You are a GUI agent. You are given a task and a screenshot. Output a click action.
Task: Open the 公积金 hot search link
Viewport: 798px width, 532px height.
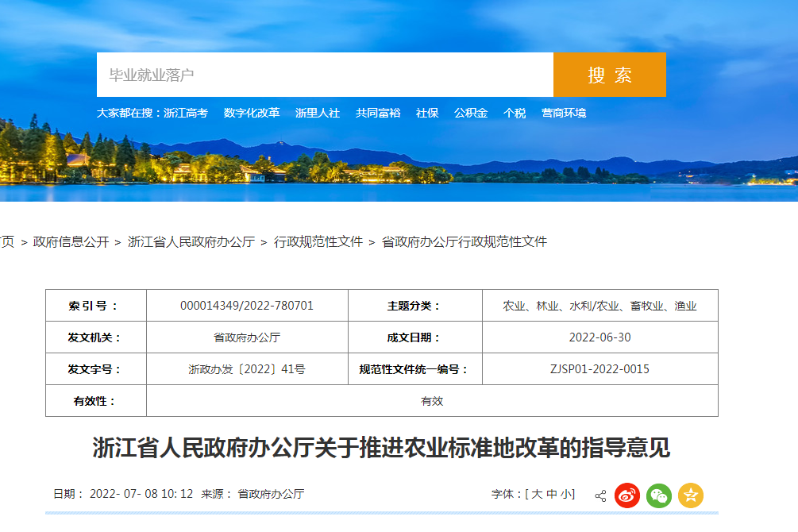[x=471, y=113]
